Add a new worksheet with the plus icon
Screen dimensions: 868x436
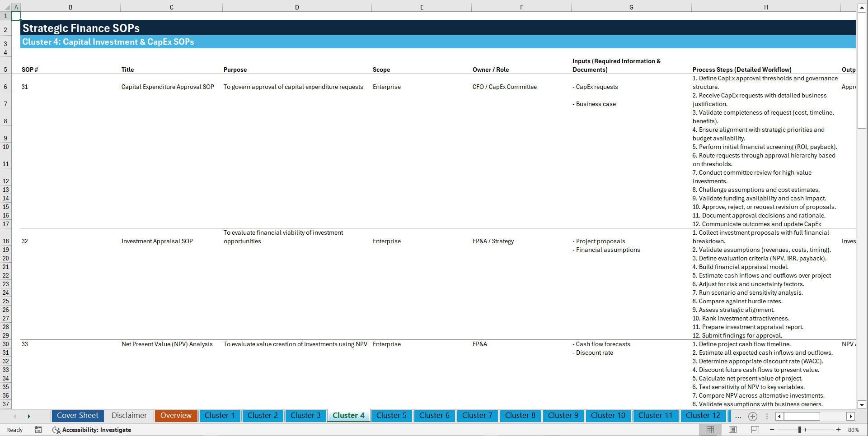(753, 416)
